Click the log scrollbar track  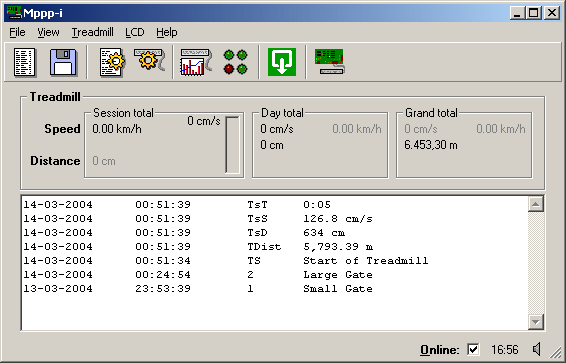coord(536,263)
